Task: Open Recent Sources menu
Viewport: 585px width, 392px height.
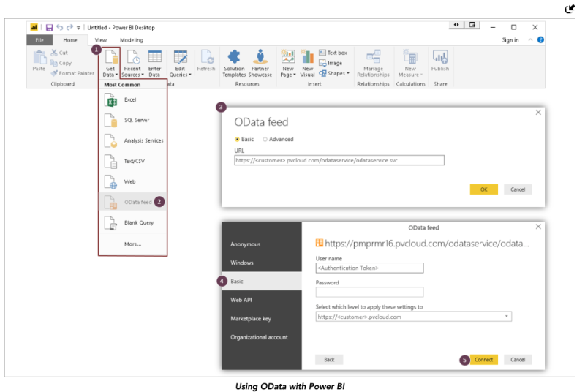Action: (x=132, y=64)
